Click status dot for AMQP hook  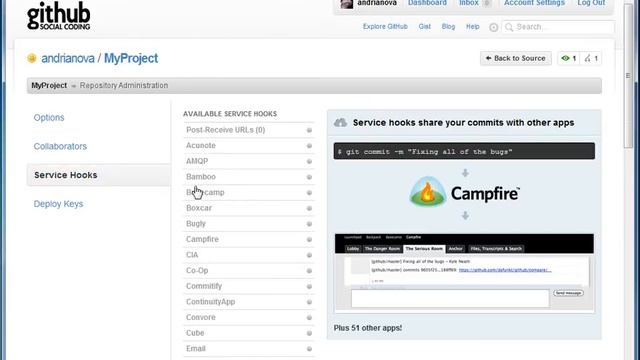coord(309,162)
